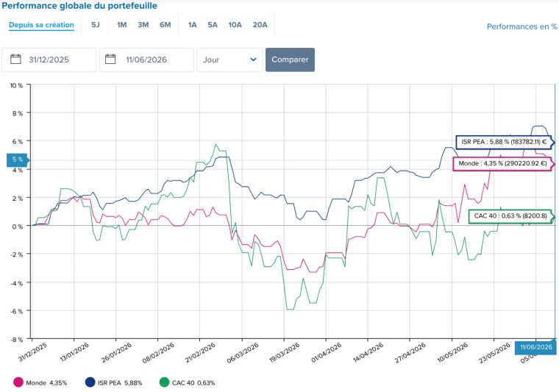
Task: Click the 06/03/2026 x-axis label
Action: point(243,352)
